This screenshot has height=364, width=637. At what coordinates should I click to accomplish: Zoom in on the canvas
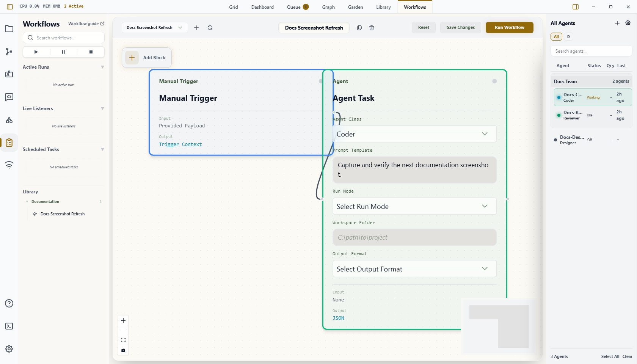123,320
